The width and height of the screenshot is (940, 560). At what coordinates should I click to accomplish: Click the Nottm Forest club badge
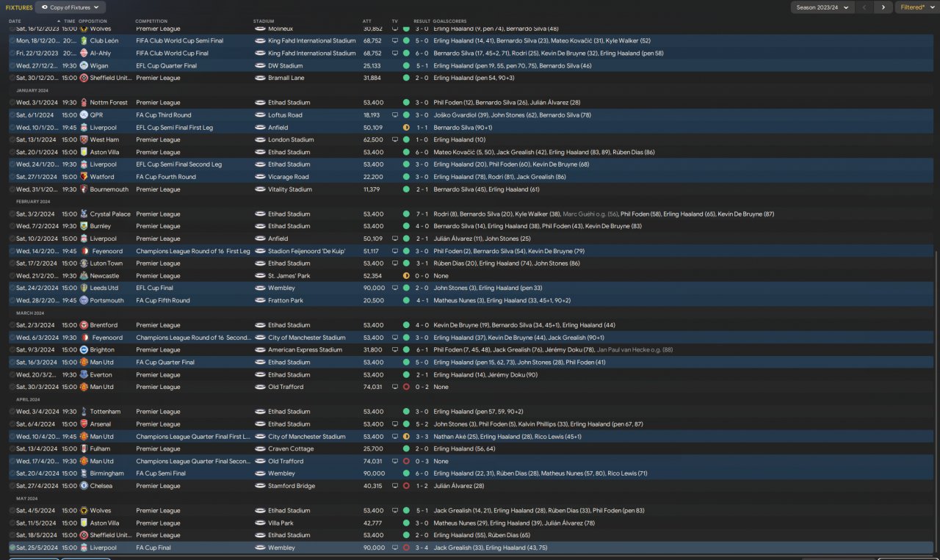84,103
